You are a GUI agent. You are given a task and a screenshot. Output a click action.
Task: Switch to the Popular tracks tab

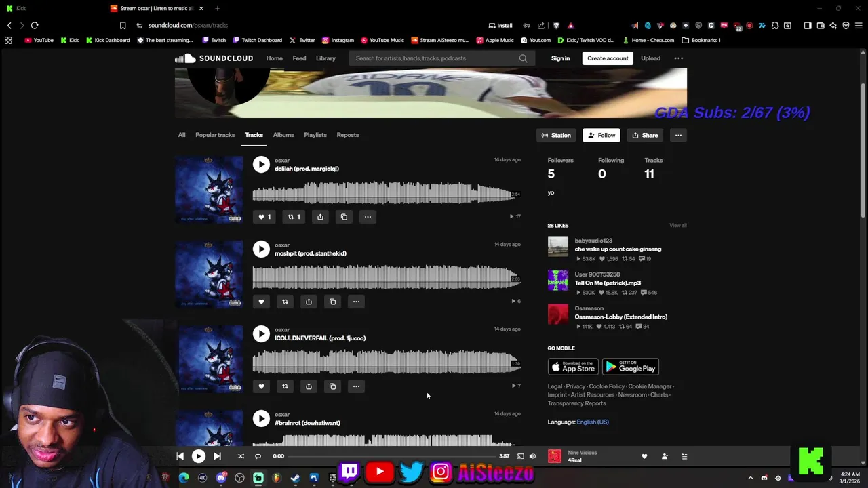(215, 135)
